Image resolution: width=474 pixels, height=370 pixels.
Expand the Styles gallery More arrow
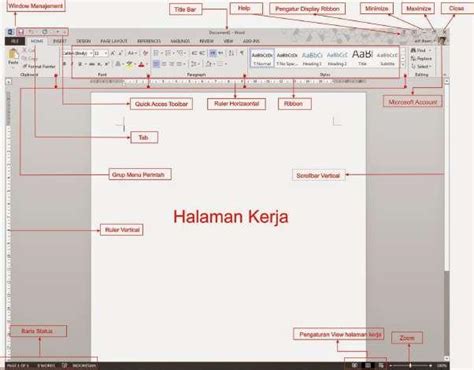pyautogui.click(x=403, y=65)
